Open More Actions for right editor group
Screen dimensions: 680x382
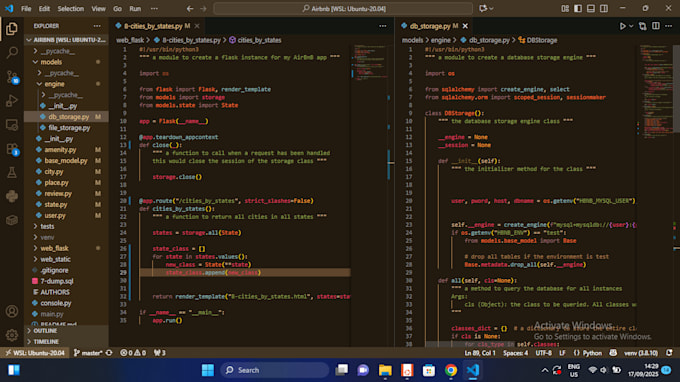click(669, 26)
